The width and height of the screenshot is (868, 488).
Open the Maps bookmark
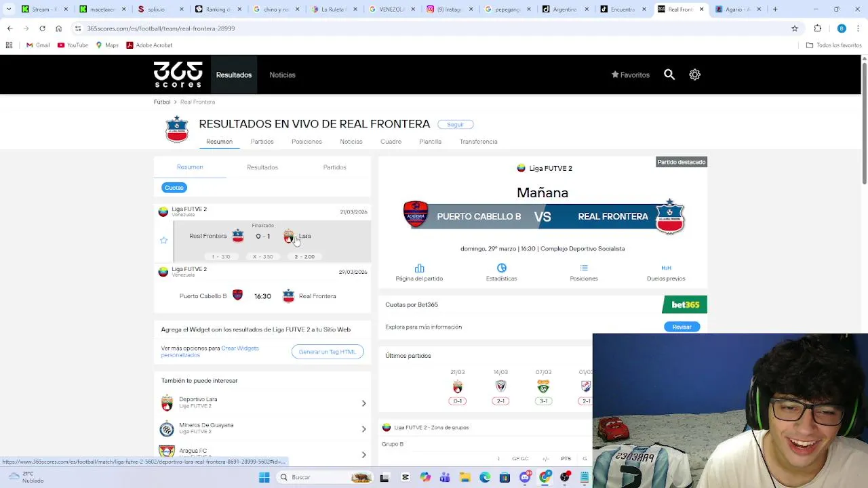click(107, 45)
